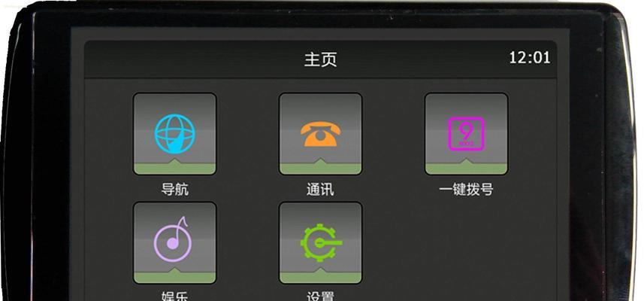Launch the purple music note icon
This screenshot has height=301, width=644.
tap(173, 239)
